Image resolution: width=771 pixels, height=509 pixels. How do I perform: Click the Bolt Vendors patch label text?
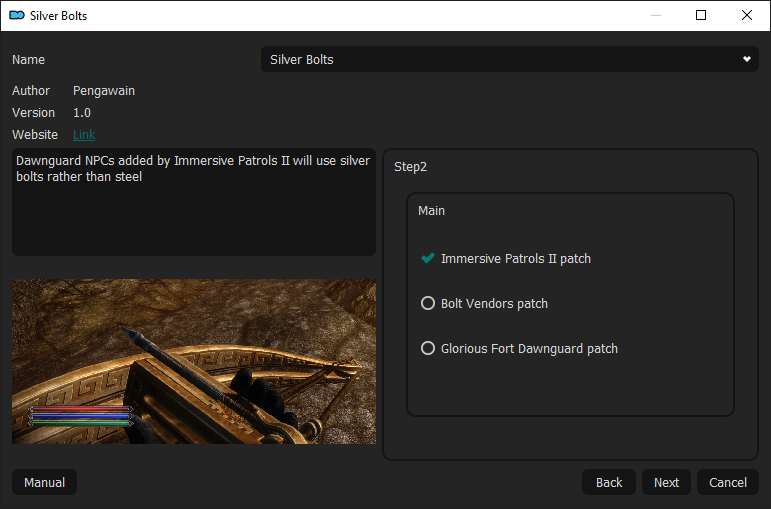(494, 303)
